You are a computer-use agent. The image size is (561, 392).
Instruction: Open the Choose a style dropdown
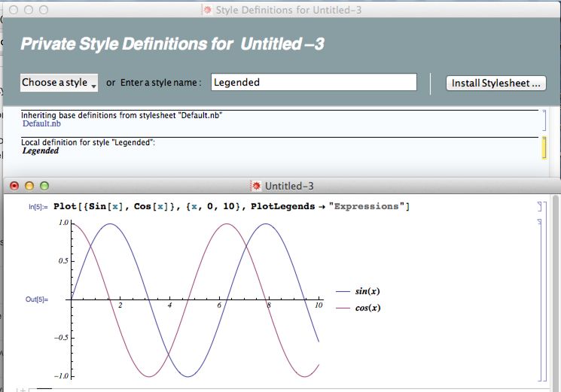[x=59, y=83]
